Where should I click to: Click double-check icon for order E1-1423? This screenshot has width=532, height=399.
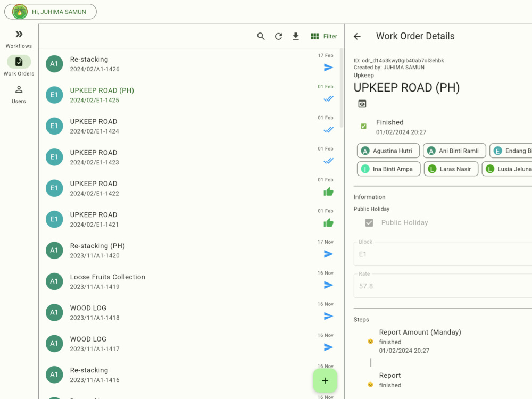328,161
